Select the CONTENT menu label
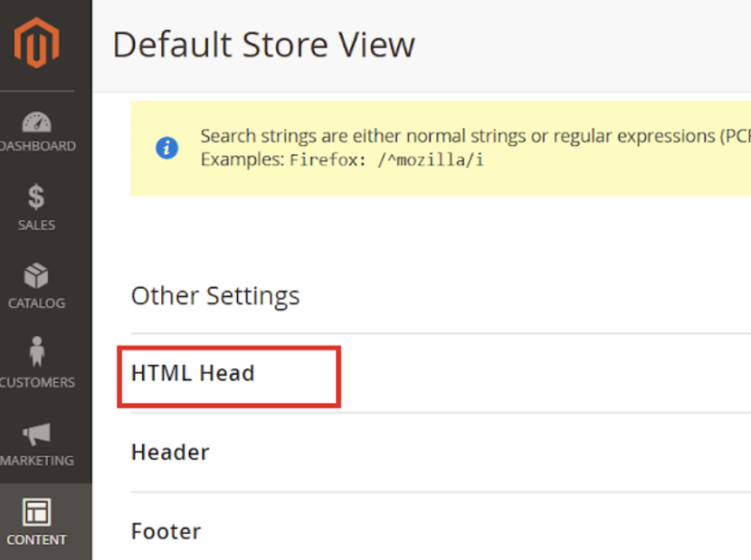Viewport: 751px width, 560px height. (x=37, y=540)
